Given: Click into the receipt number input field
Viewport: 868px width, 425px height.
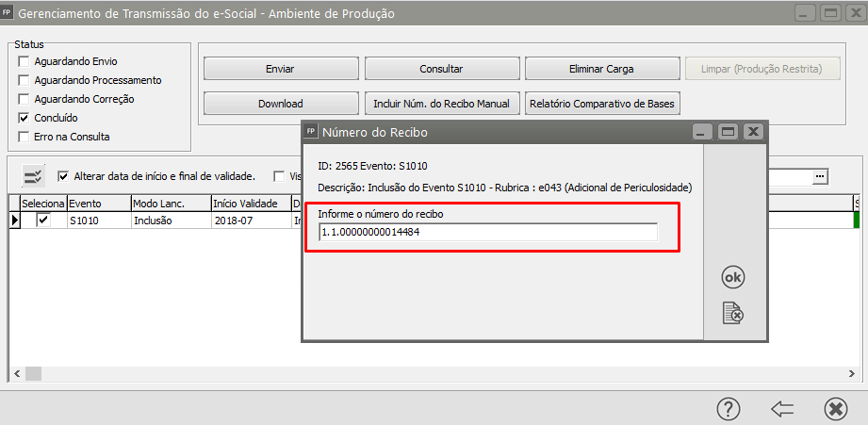Looking at the screenshot, I should [x=488, y=233].
